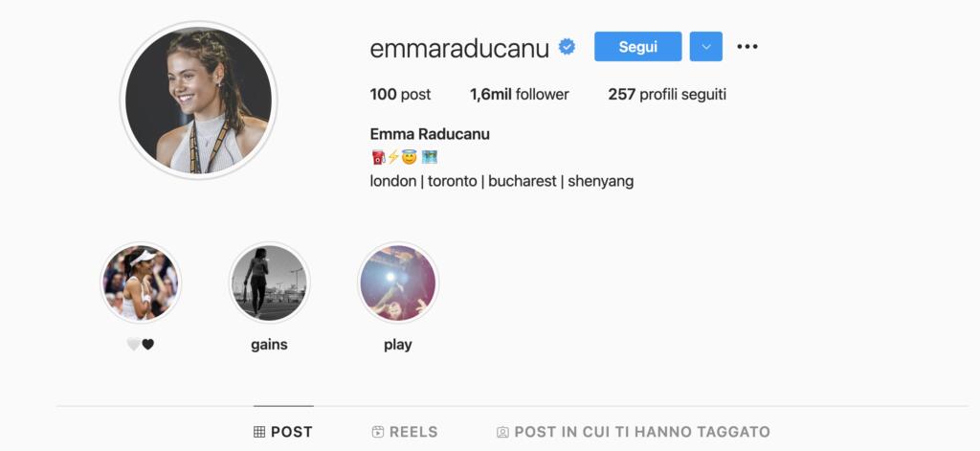
Task: View the 257 profili seguiti list
Action: click(667, 95)
